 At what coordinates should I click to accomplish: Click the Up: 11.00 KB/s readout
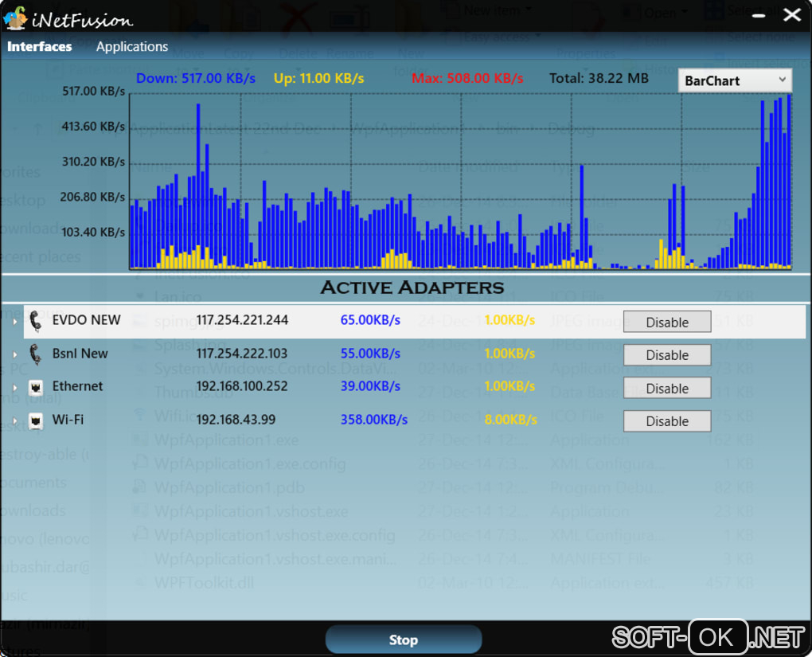tap(318, 78)
